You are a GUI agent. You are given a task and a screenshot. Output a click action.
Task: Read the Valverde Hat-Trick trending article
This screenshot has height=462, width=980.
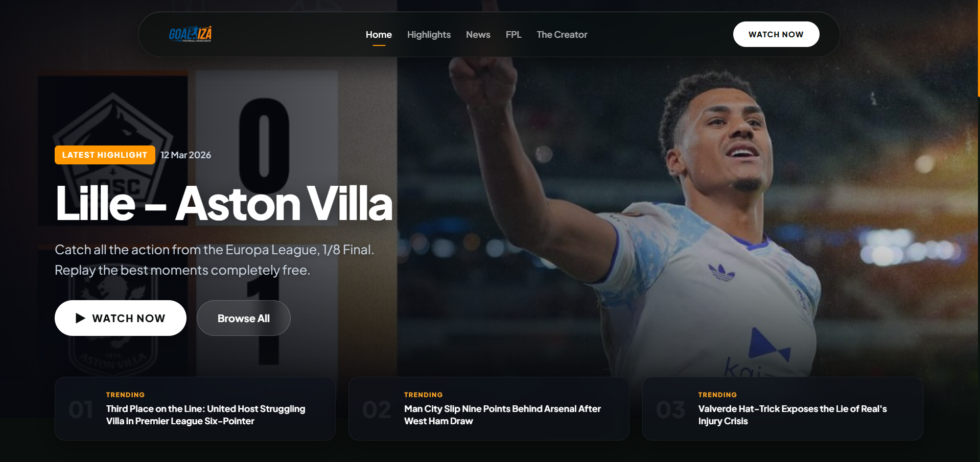coord(792,415)
